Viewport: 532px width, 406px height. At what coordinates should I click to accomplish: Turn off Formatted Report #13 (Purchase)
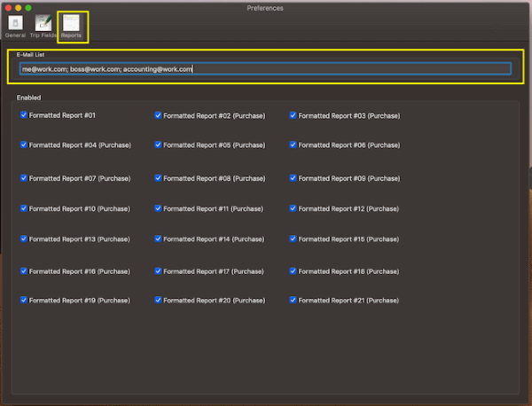(24, 238)
